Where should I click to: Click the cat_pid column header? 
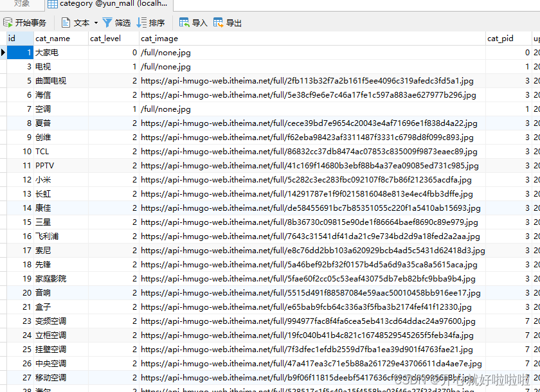pos(509,38)
